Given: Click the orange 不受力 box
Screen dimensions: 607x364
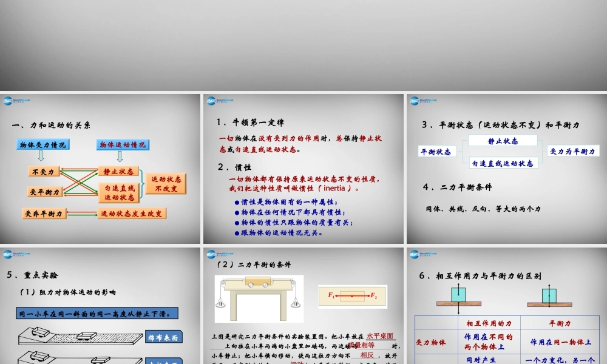Looking at the screenshot, I should tap(44, 171).
